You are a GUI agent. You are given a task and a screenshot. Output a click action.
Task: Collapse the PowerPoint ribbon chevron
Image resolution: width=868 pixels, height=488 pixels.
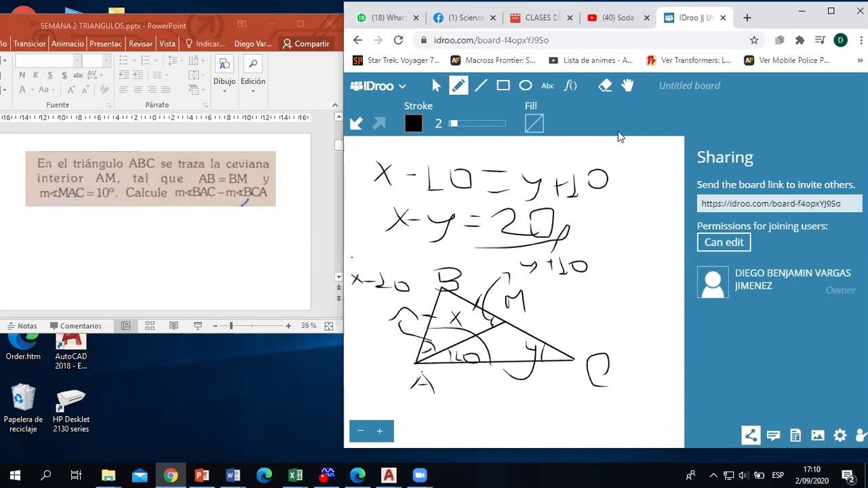[335, 105]
